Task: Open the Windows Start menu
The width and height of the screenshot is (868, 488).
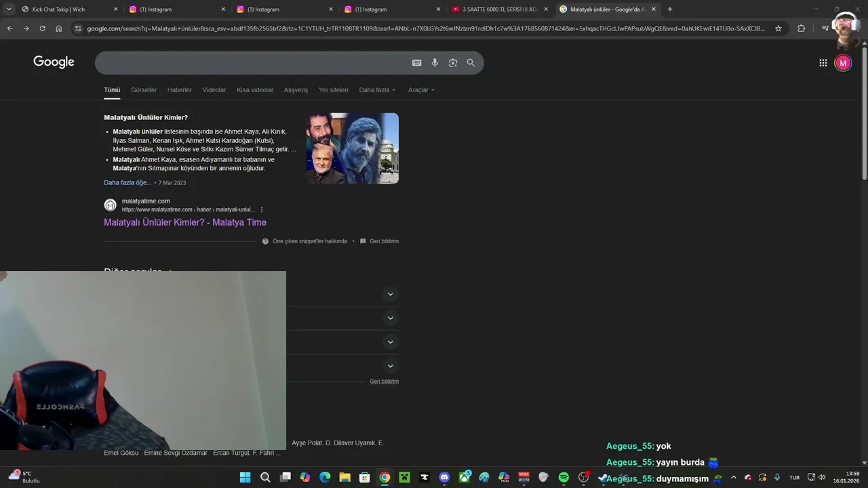Action: (245, 477)
